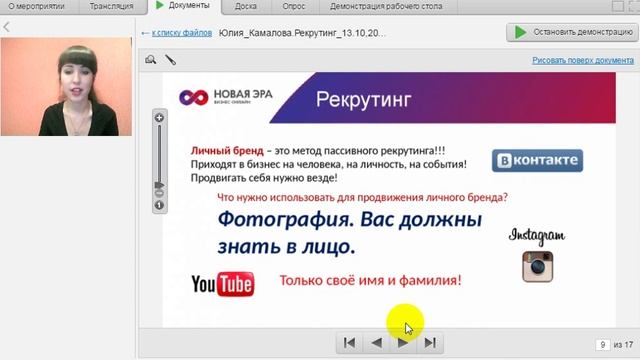The height and width of the screenshot is (360, 640).
Task: Click the text 'Только своё имя и фамилия!'
Action: point(370,280)
